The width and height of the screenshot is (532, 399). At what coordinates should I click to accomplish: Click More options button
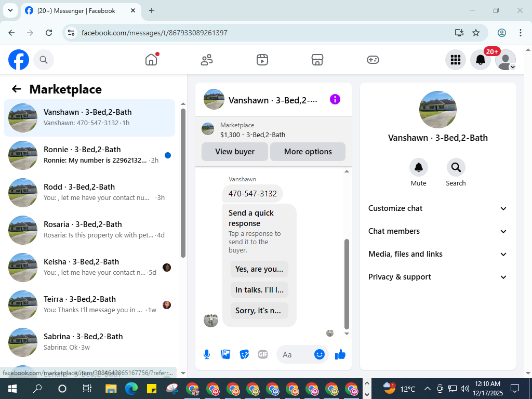(x=308, y=152)
